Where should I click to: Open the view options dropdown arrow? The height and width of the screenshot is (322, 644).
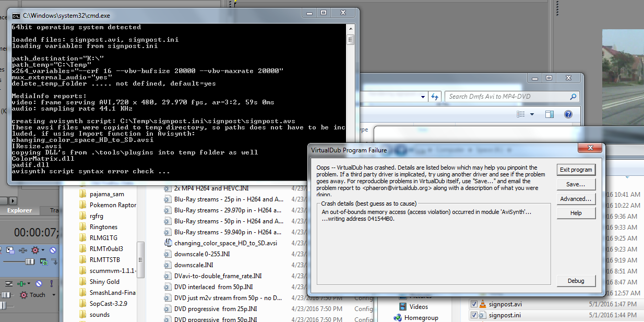click(x=532, y=114)
